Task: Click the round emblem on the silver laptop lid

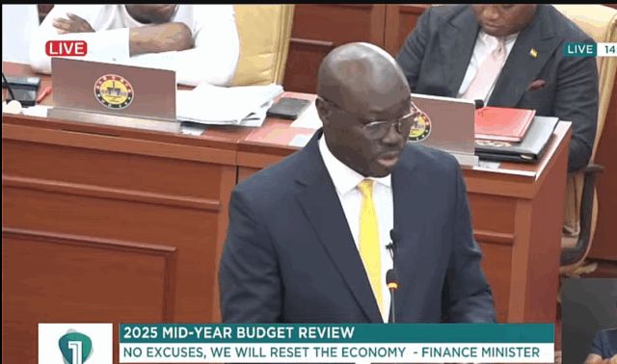Action: (114, 91)
